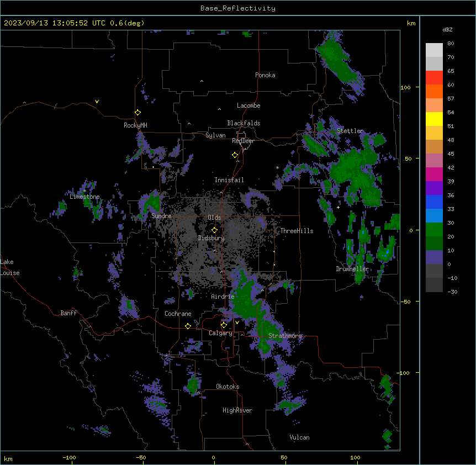Click the Calgary city label
This screenshot has height=465, width=476.
(x=220, y=333)
